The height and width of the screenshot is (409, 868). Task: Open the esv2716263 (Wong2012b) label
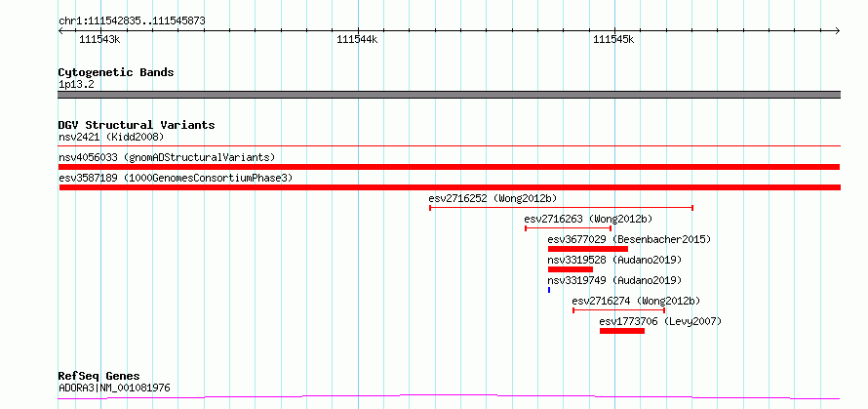(588, 219)
